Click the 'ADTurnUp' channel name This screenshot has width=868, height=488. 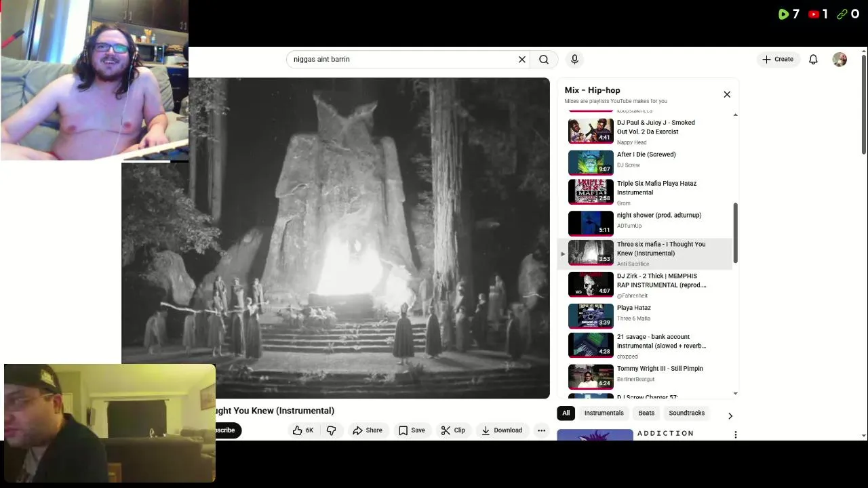pos(629,226)
